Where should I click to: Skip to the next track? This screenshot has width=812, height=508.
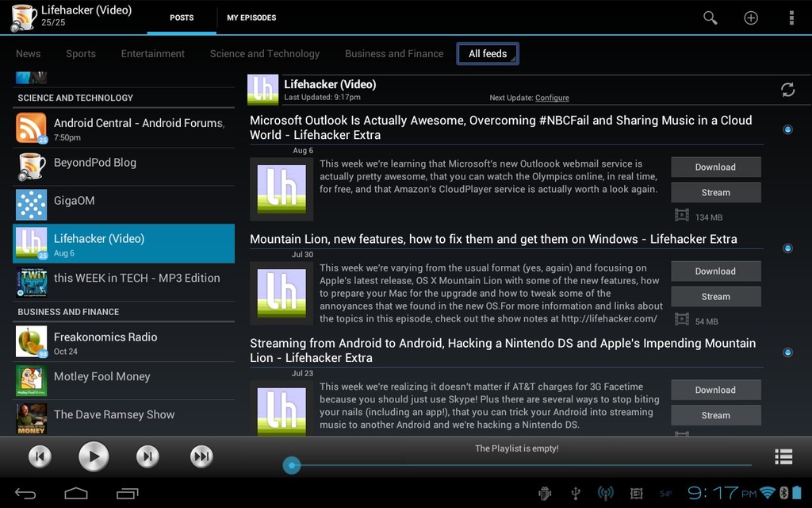[x=147, y=456]
